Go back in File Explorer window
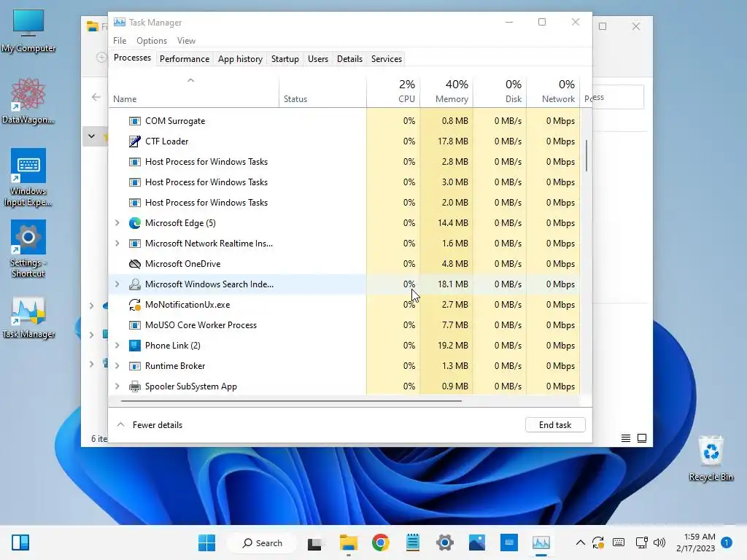Screen dimensions: 747x560 (x=96, y=97)
